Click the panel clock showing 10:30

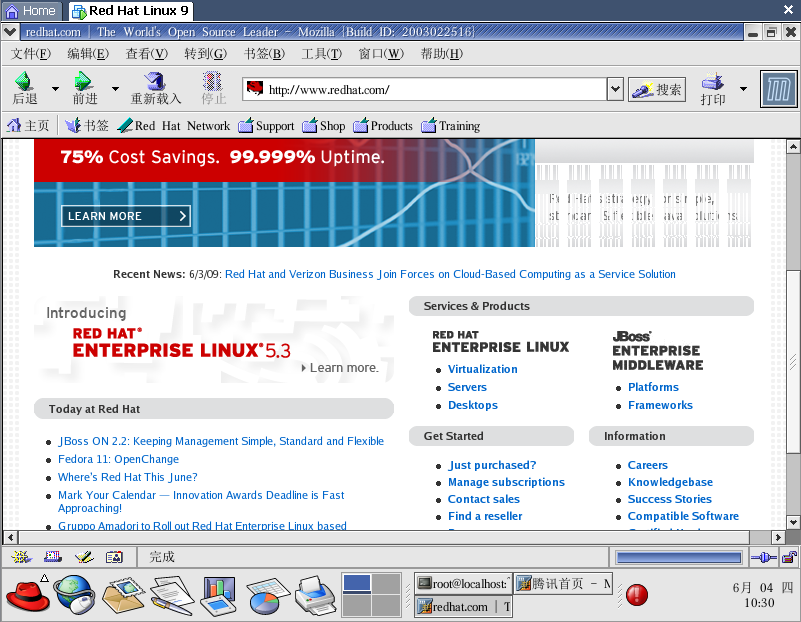[759, 603]
